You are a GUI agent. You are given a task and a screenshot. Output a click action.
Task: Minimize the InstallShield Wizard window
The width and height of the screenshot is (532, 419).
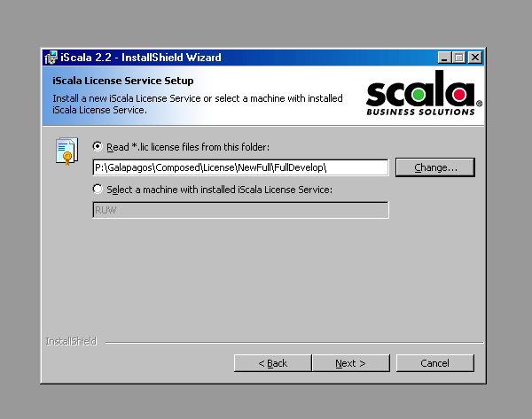[444, 58]
